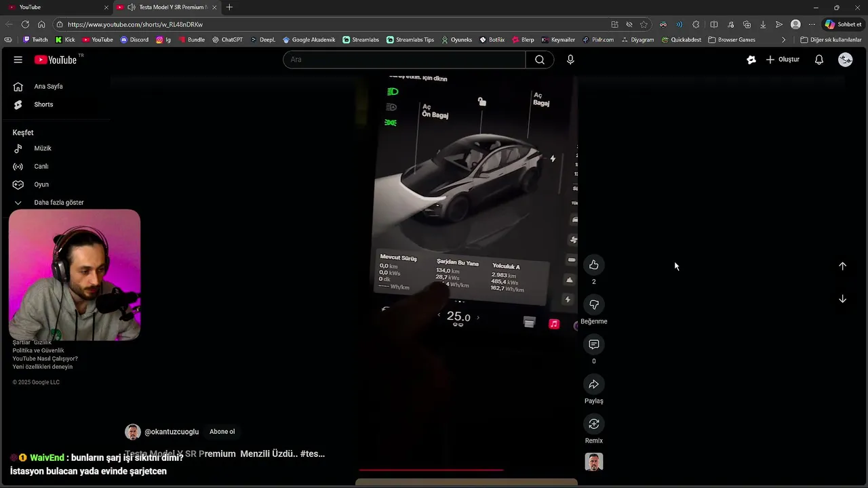Subscribe with Abone ol button
Image resolution: width=868 pixels, height=488 pixels.
click(x=222, y=432)
